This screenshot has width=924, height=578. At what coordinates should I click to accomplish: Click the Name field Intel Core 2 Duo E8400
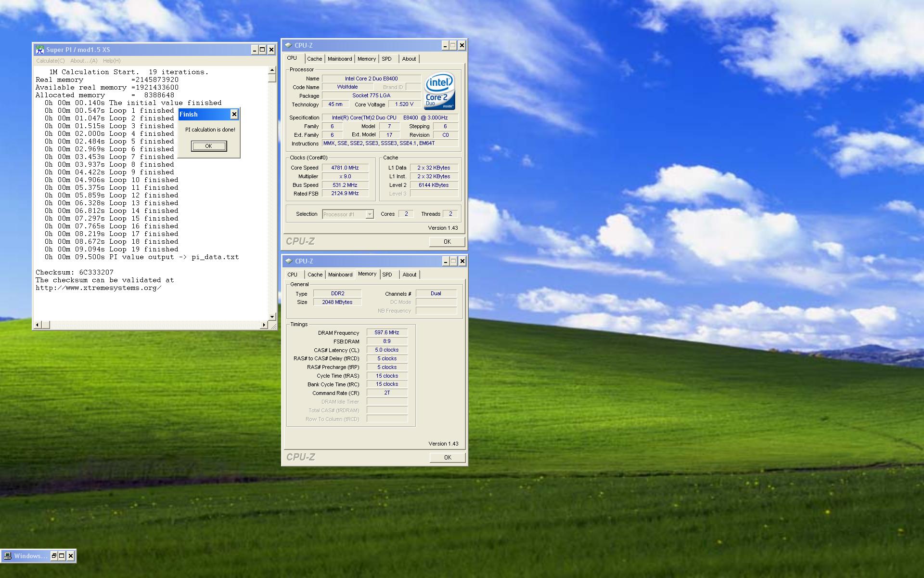pos(371,79)
